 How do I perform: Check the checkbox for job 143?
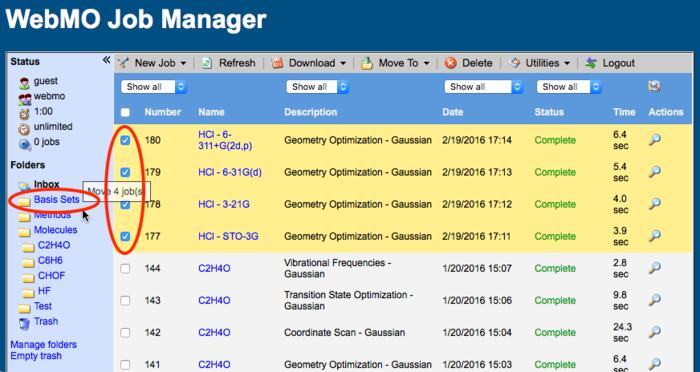pyautogui.click(x=125, y=301)
